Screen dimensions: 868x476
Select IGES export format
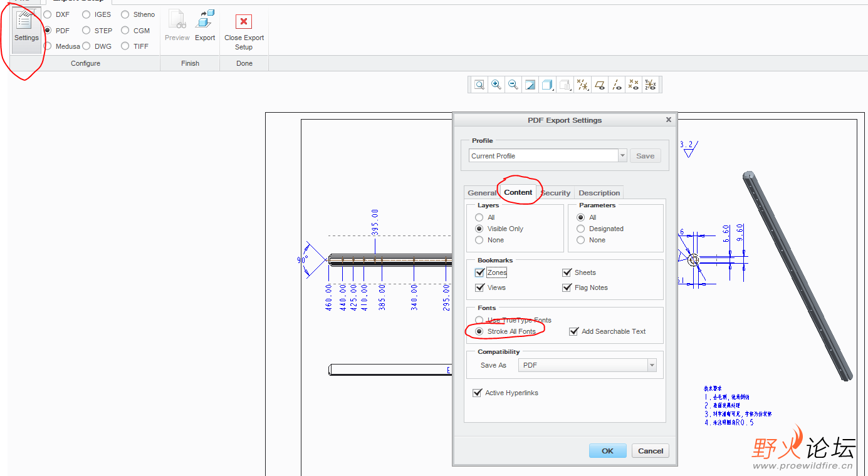tap(86, 14)
